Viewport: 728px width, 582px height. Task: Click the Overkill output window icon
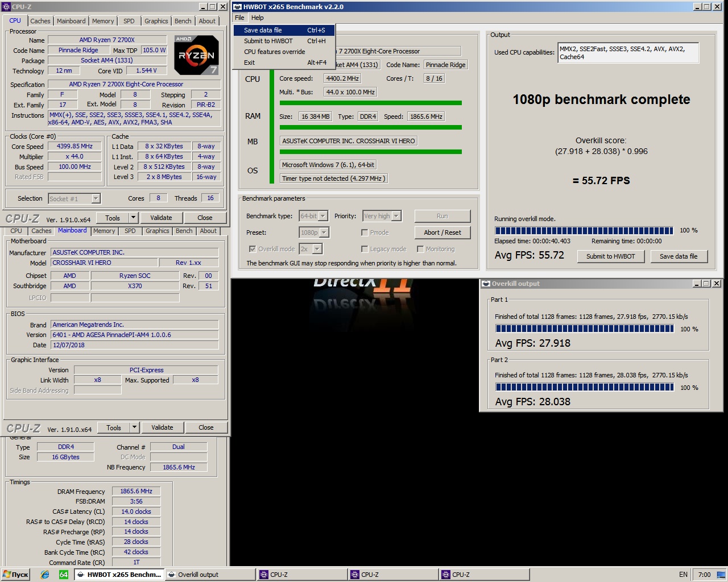pyautogui.click(x=486, y=284)
